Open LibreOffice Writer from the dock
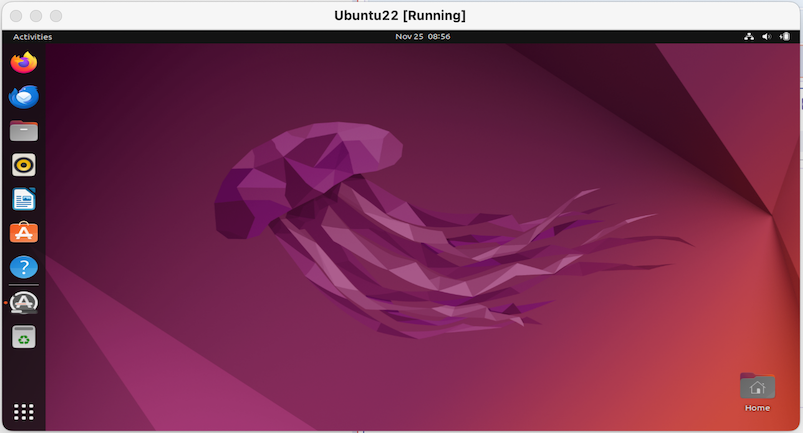The height and width of the screenshot is (433, 803). tap(24, 199)
